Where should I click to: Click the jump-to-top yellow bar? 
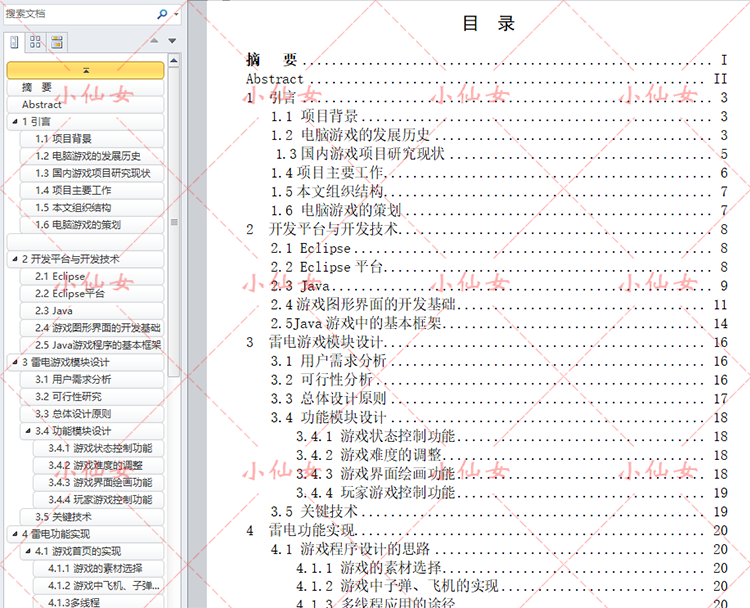[86, 70]
